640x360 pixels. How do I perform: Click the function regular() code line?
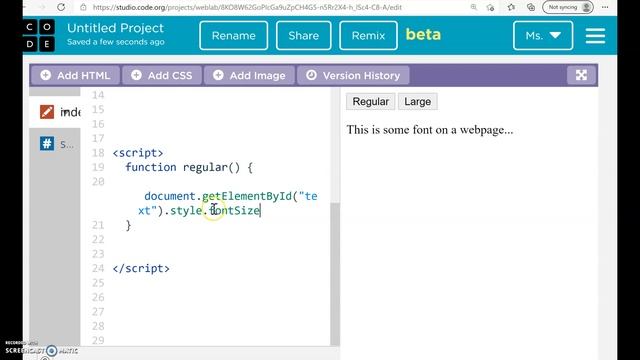tap(189, 167)
